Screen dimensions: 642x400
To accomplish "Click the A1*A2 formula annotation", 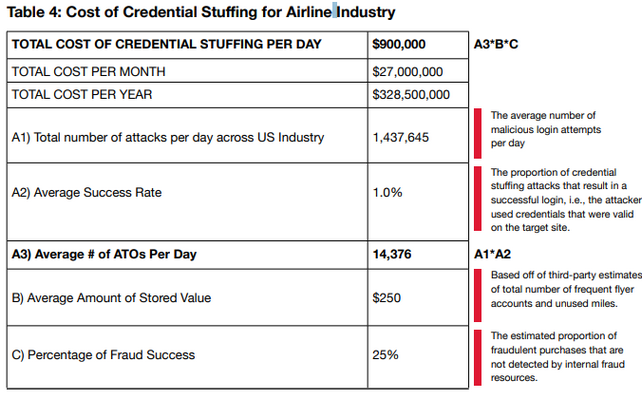I will point(493,254).
